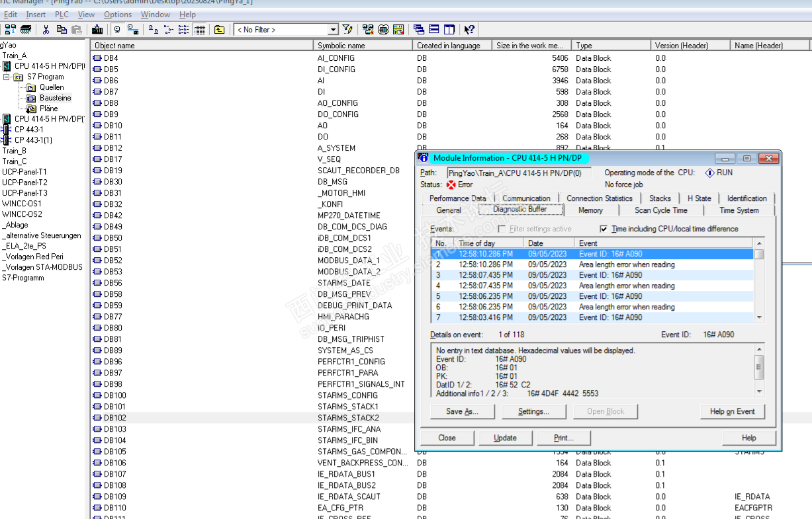Cascade windows toolbar icon
812x519 pixels.
click(x=419, y=30)
